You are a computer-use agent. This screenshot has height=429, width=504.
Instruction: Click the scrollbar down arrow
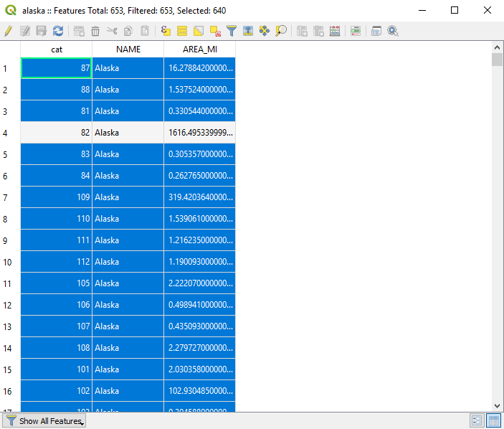coord(497,406)
